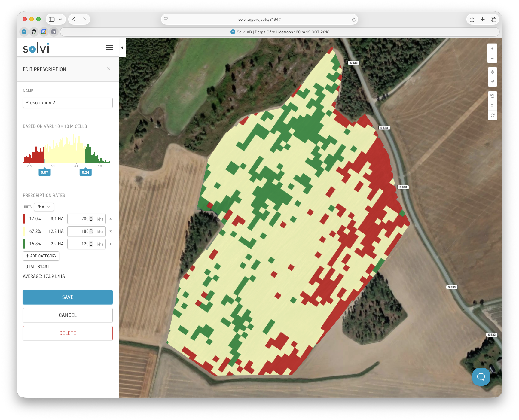Toggle the Safari sidebar
Screen dimensions: 519x420
pyautogui.click(x=52, y=19)
